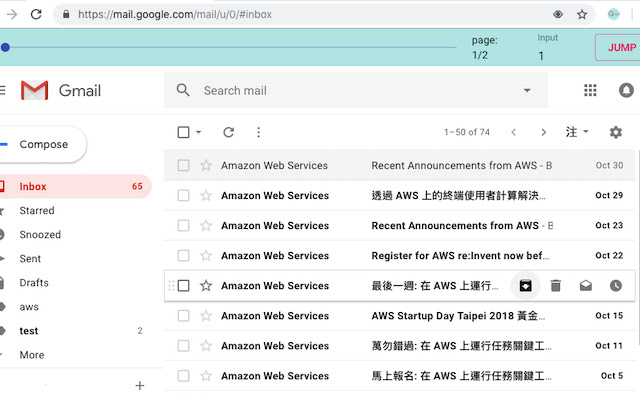Open the More vertical-dots menu in the toolbar
The width and height of the screenshot is (640, 400).
[x=258, y=132]
